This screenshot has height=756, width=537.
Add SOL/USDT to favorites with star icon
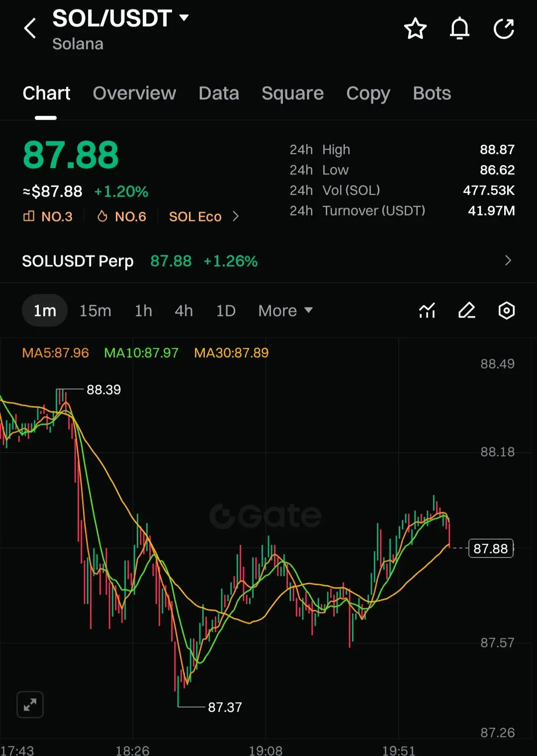(x=415, y=28)
